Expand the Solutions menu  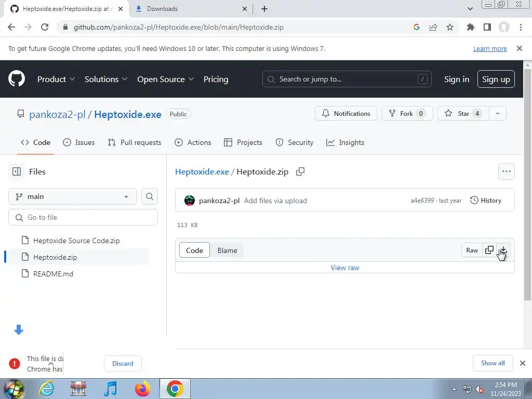(106, 79)
